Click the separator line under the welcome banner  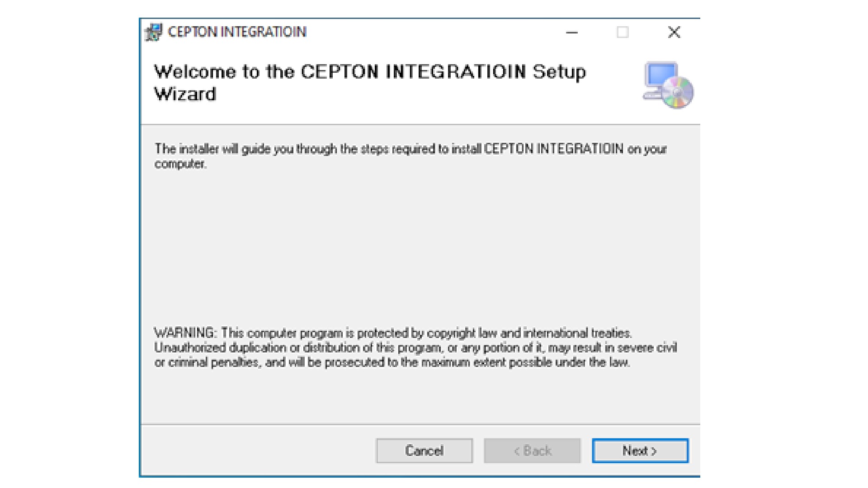(x=420, y=124)
